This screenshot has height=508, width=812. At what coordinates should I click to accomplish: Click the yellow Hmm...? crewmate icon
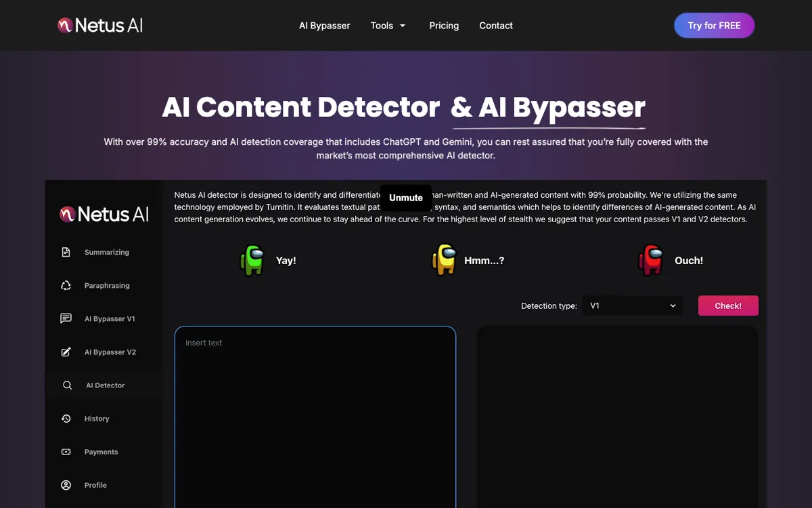click(x=444, y=260)
